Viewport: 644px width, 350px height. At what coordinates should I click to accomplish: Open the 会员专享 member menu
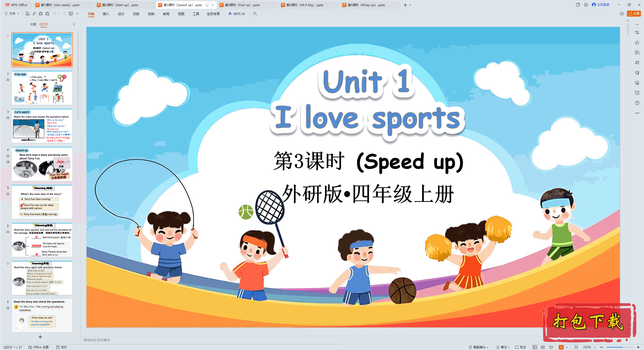[x=213, y=14]
